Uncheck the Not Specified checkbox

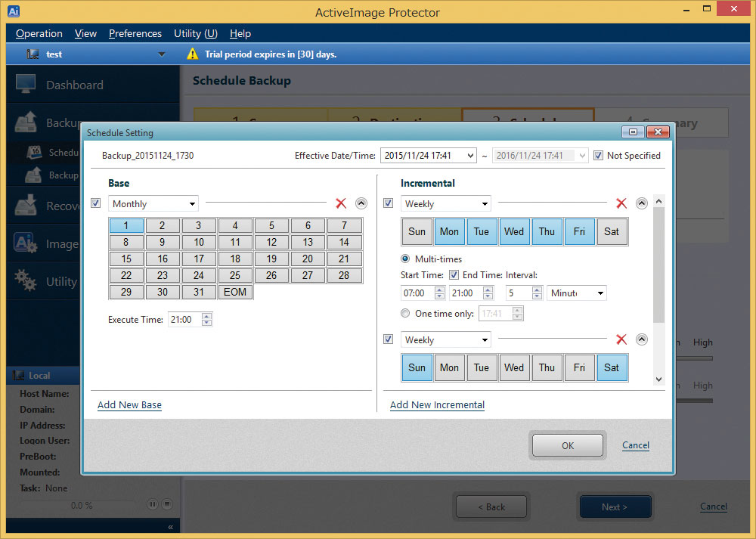(598, 155)
